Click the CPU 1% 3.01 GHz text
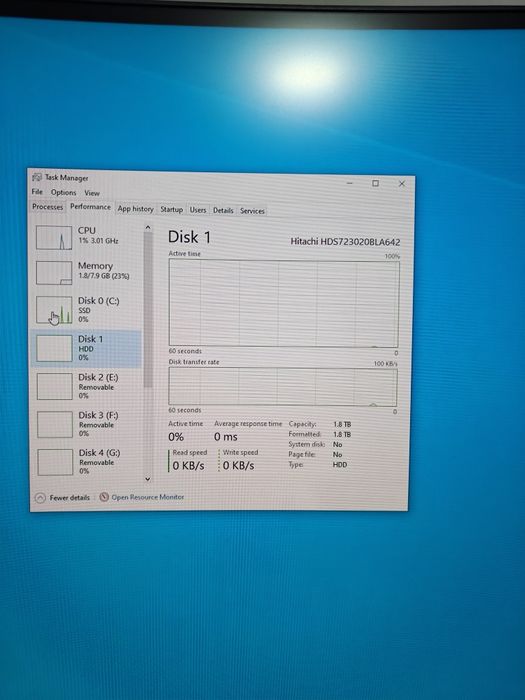525x700 pixels. pyautogui.click(x=98, y=241)
